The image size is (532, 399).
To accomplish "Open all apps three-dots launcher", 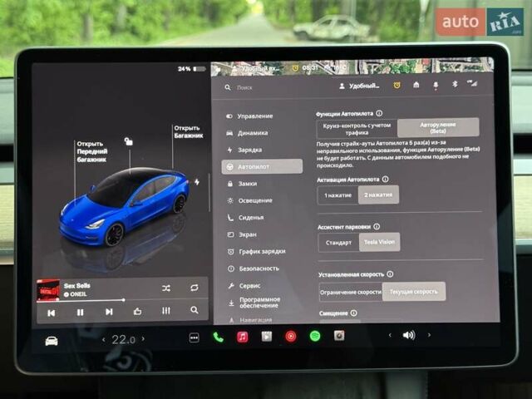I will (x=194, y=337).
